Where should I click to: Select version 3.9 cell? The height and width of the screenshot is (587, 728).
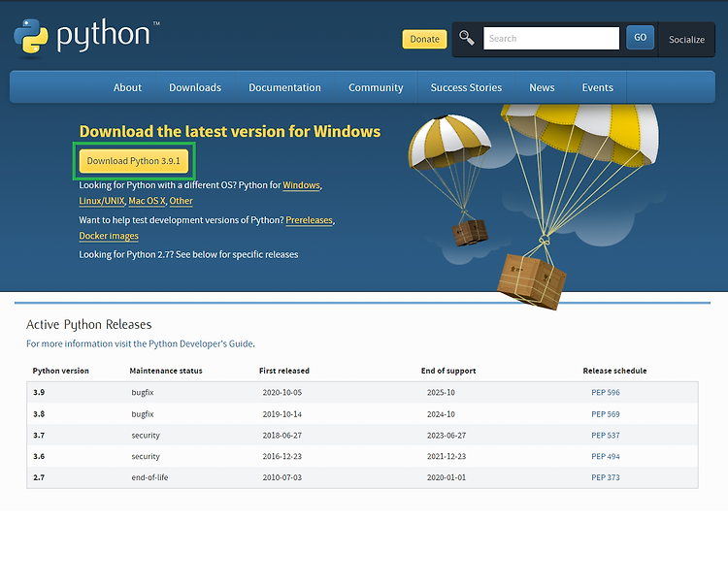coord(39,393)
